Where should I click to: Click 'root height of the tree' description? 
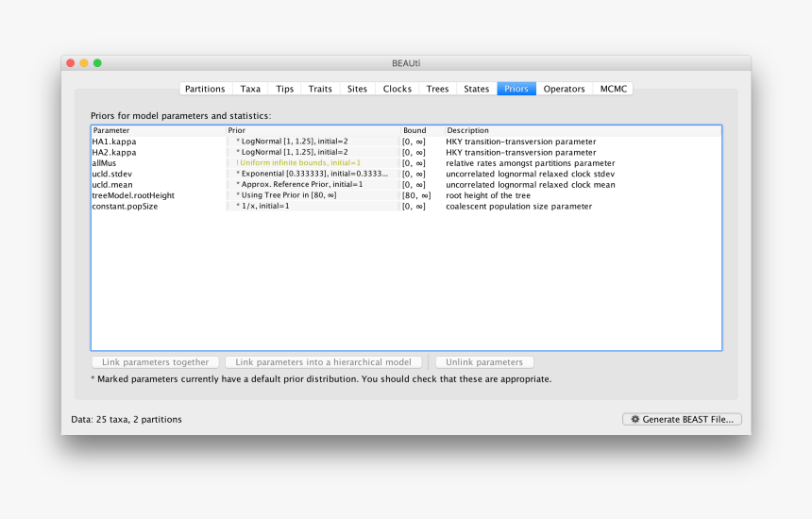488,195
